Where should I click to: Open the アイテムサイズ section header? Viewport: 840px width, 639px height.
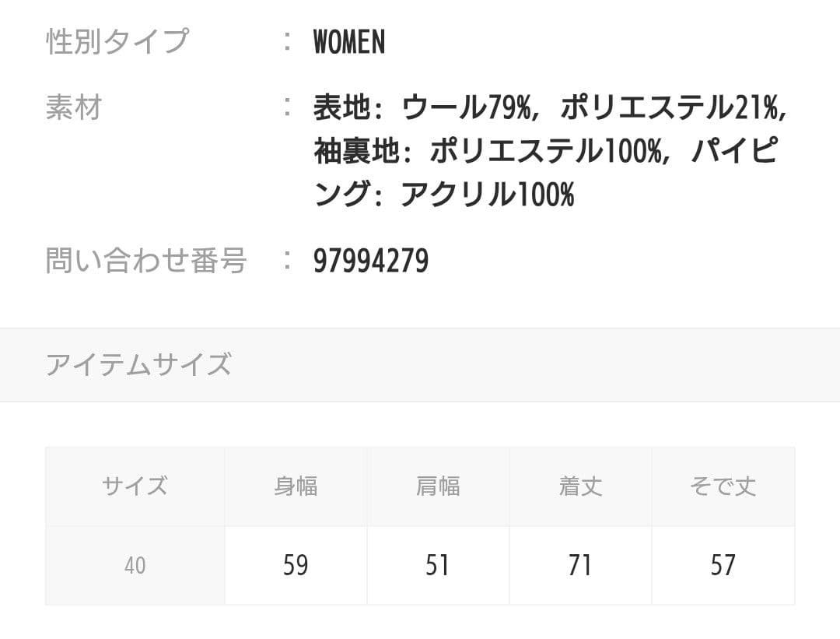pos(138,364)
